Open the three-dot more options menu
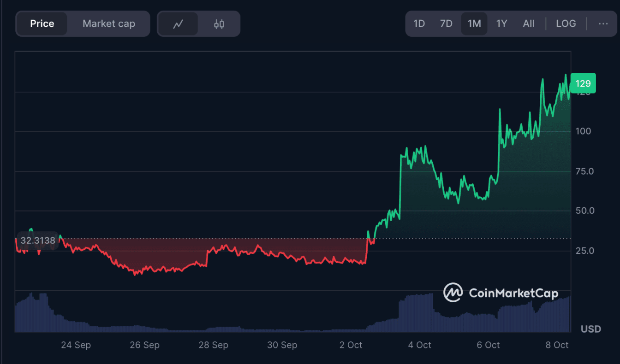Viewport: 620px width, 364px height. click(603, 24)
